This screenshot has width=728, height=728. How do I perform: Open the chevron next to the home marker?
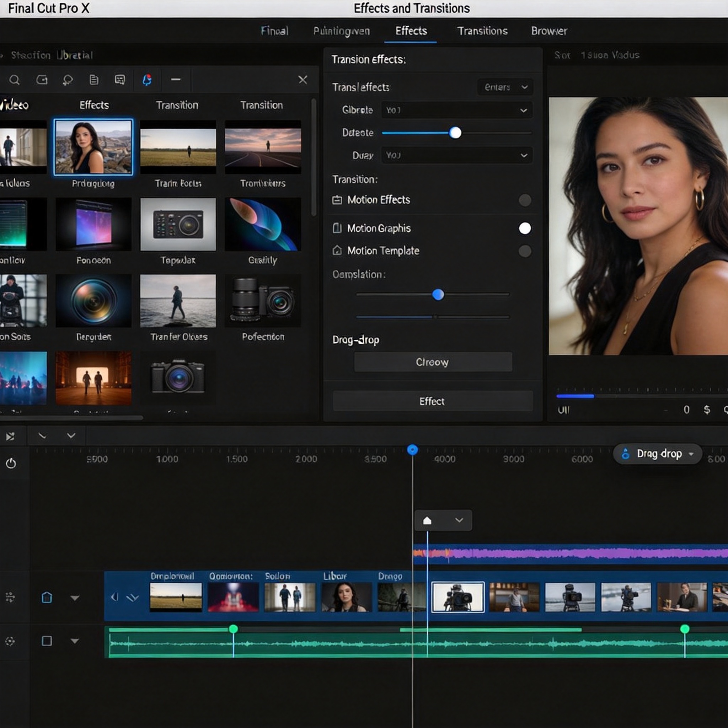point(459,520)
